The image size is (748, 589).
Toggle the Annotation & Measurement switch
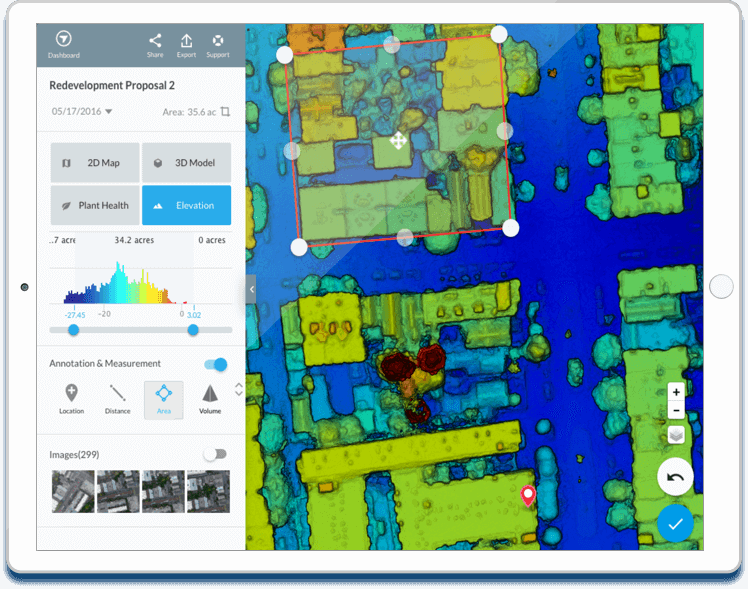click(x=215, y=364)
